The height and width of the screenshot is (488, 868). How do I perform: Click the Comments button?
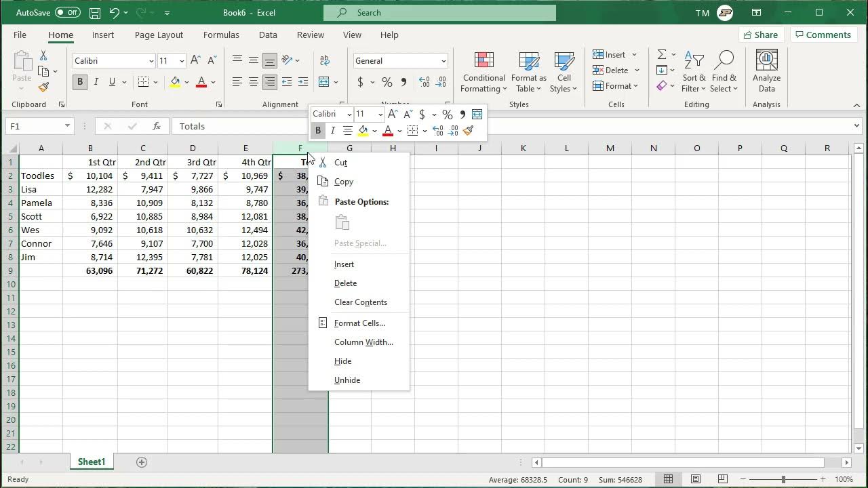coord(823,35)
